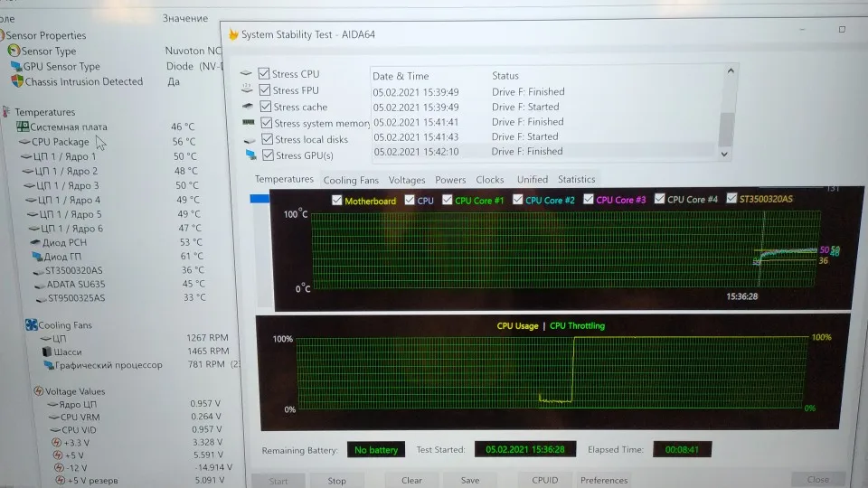Toggle the Stress system memory checkbox

pyautogui.click(x=266, y=123)
